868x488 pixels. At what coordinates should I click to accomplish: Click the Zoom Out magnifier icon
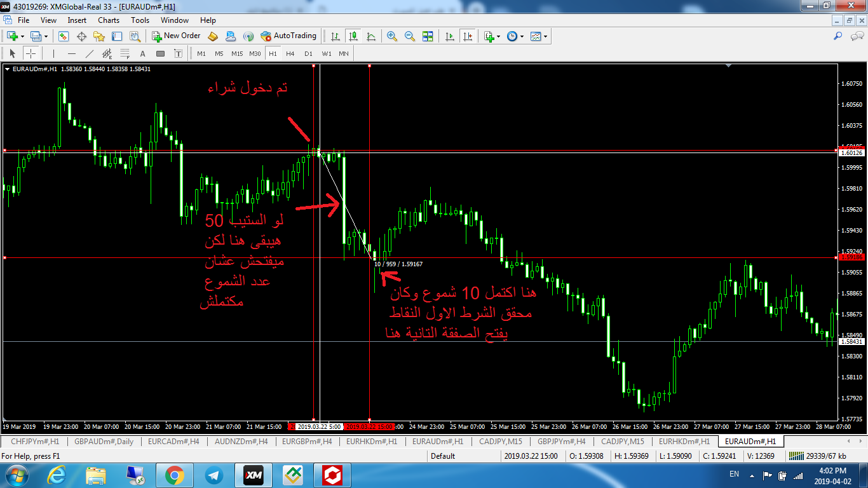pos(410,36)
